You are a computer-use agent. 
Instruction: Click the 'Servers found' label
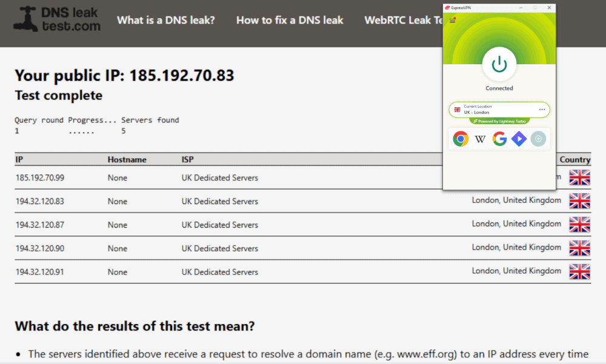[x=150, y=120]
